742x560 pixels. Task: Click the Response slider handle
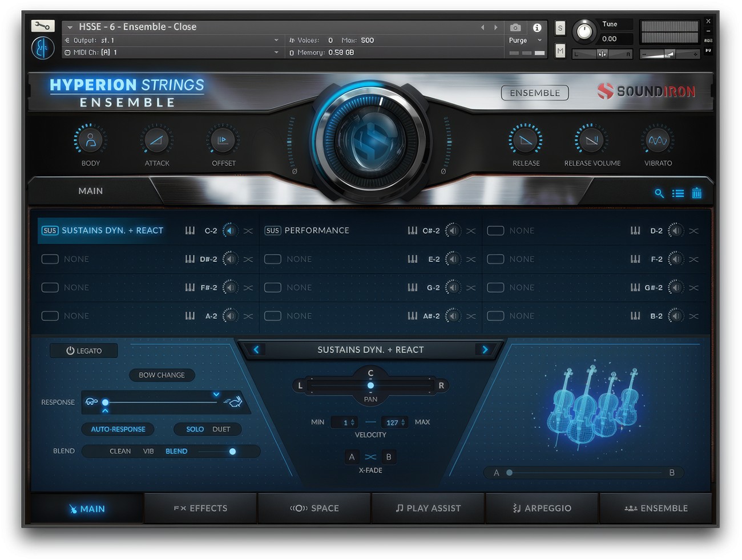pos(105,403)
